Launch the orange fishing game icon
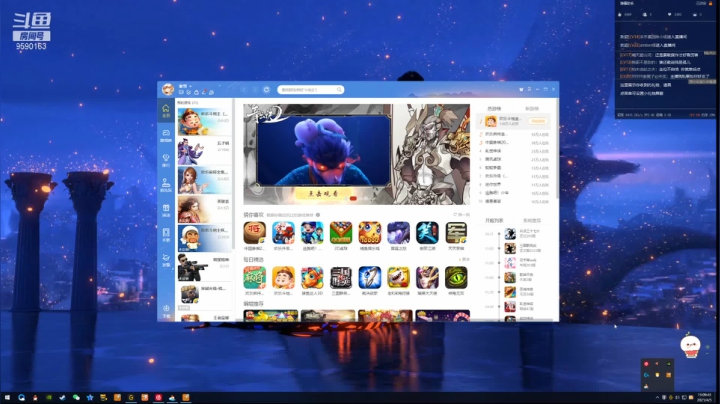This screenshot has width=720, height=404. click(370, 233)
